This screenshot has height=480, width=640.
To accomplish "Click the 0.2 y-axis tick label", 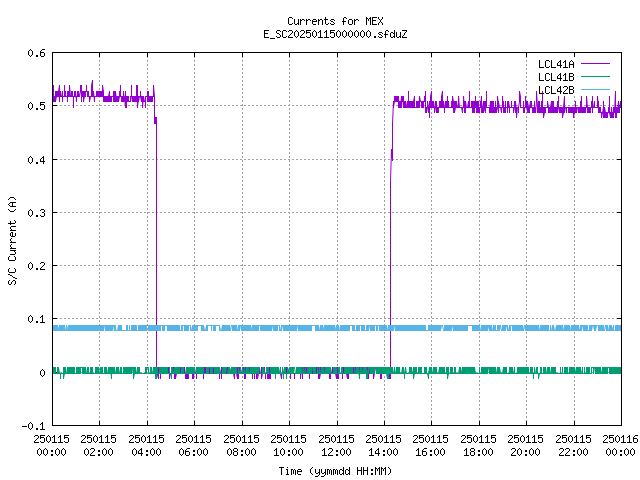I will click(x=36, y=266).
